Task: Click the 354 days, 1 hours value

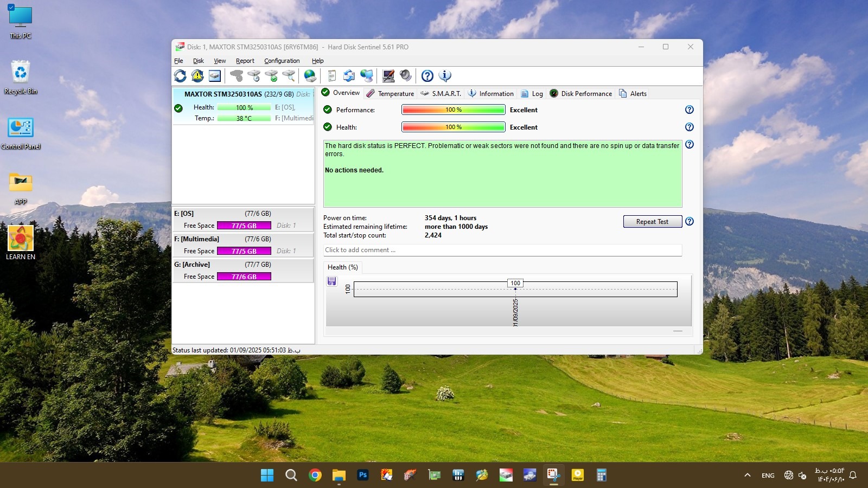Action: (450, 218)
